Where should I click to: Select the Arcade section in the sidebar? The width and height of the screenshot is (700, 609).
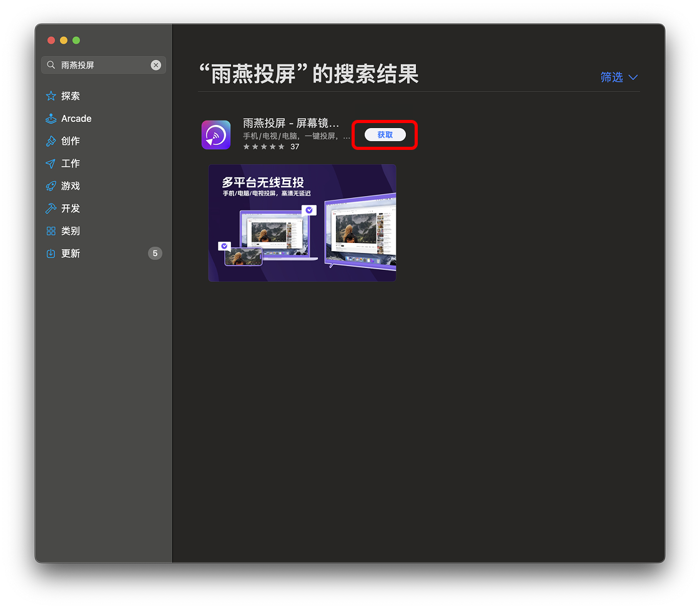[x=75, y=118]
